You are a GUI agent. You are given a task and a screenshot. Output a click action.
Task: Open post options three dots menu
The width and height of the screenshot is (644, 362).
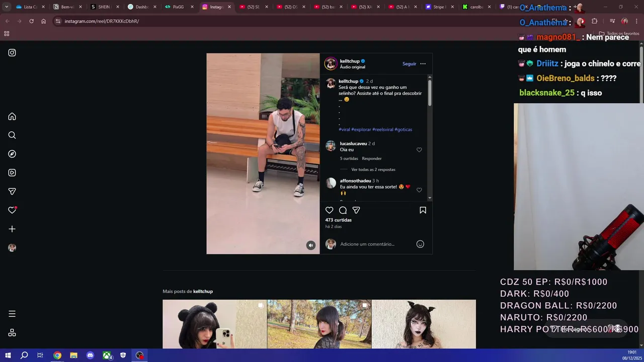tap(423, 64)
